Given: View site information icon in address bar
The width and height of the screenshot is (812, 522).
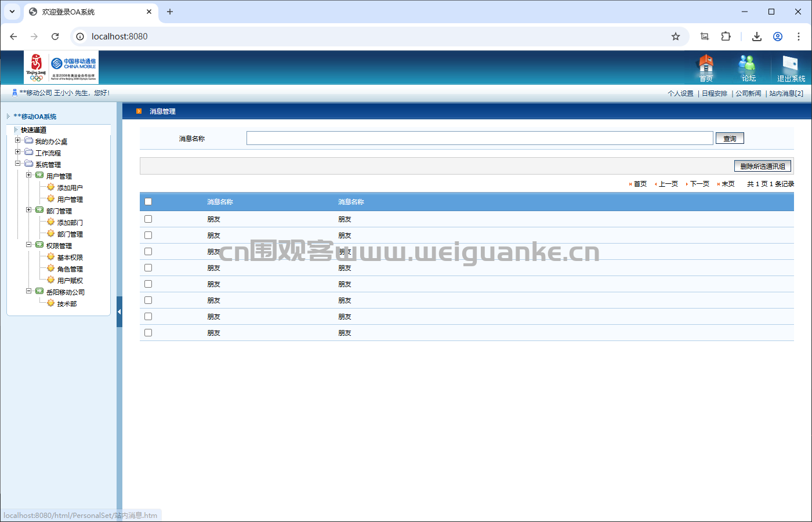Looking at the screenshot, I should (81, 37).
